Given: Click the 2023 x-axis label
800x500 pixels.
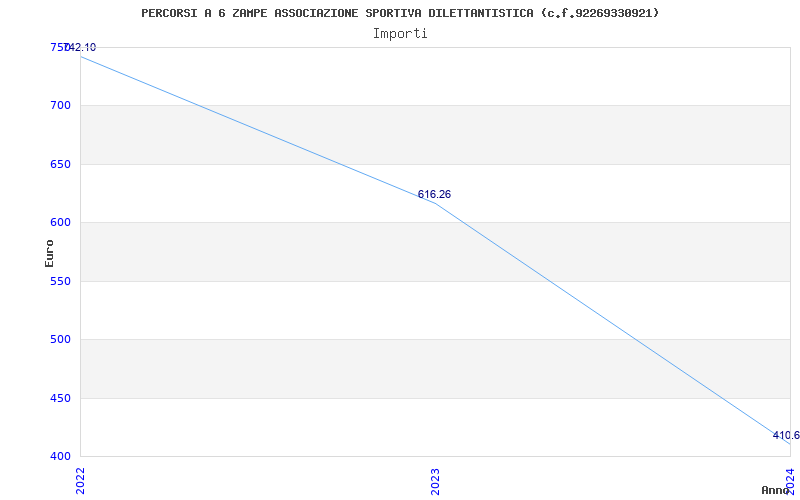Looking at the screenshot, I should (x=435, y=481).
